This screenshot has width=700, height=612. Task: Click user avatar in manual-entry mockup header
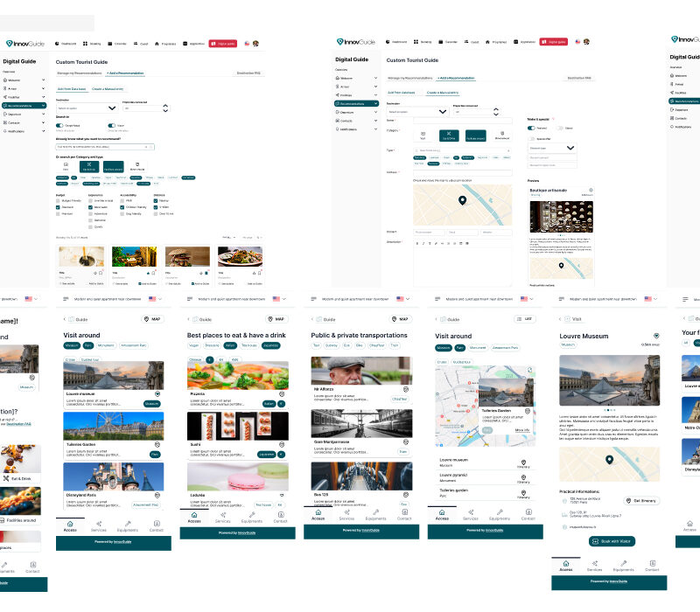coord(586,42)
